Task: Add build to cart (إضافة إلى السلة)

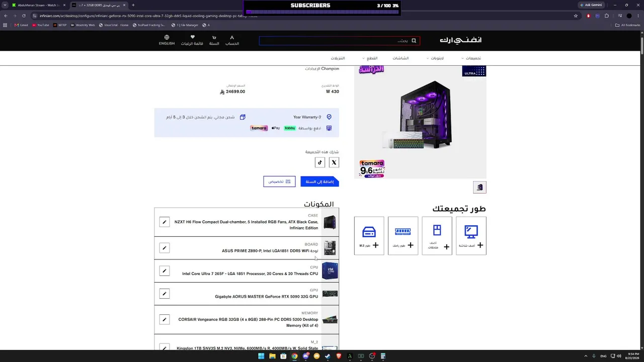Action: pyautogui.click(x=319, y=182)
